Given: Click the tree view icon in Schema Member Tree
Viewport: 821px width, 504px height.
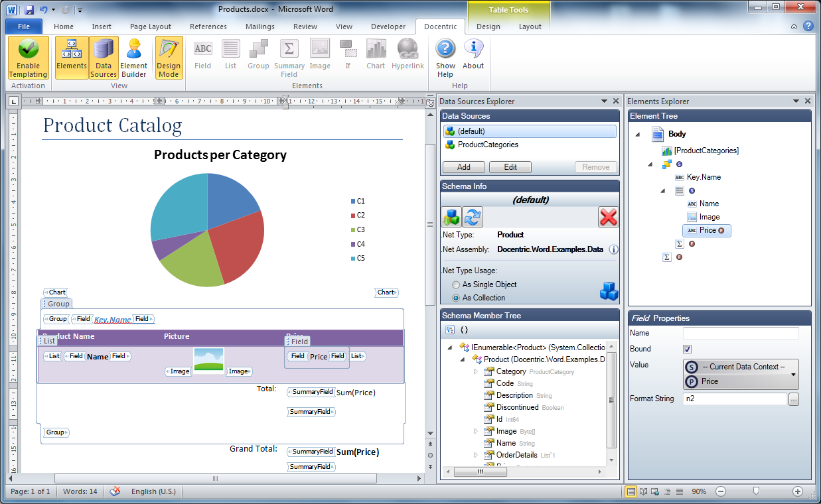Looking at the screenshot, I should coord(449,330).
